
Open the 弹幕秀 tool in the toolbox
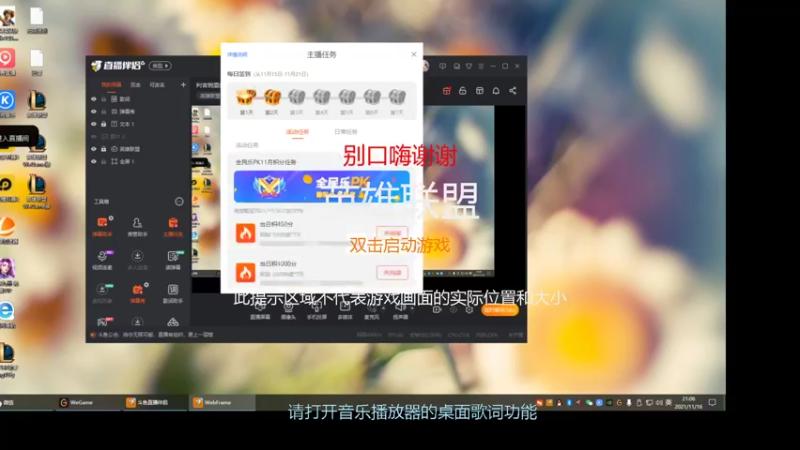137,293
